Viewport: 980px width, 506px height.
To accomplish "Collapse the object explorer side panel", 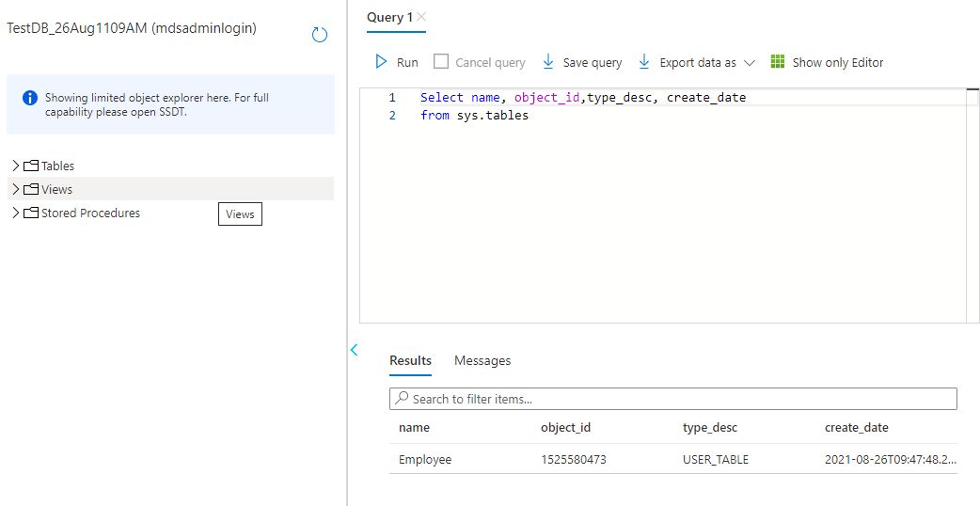I will [x=355, y=350].
